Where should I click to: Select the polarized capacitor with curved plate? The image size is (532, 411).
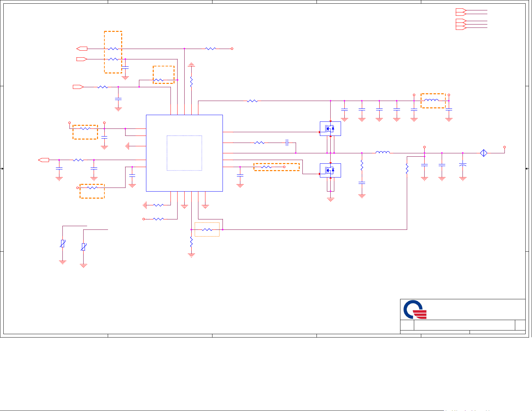463,165
